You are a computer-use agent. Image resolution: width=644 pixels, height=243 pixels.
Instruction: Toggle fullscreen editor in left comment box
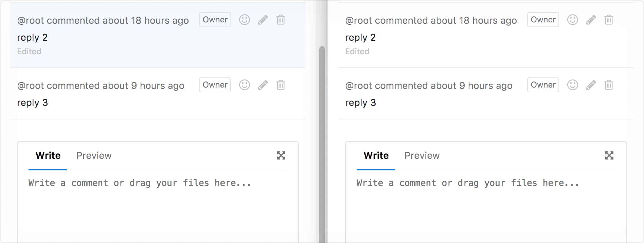(281, 155)
